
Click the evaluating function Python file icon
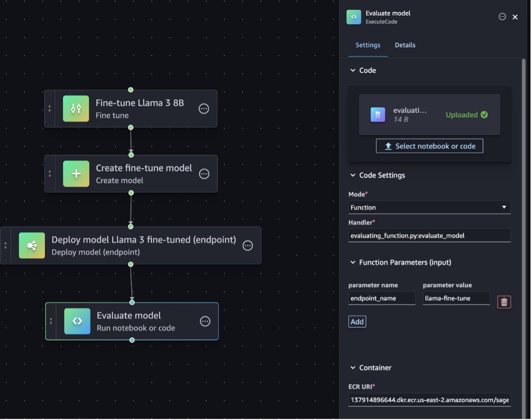coord(378,115)
